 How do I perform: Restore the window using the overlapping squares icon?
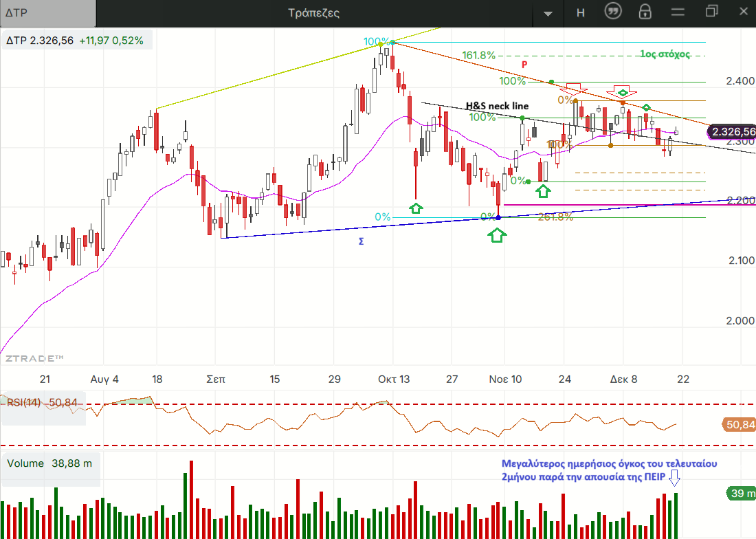(x=711, y=12)
